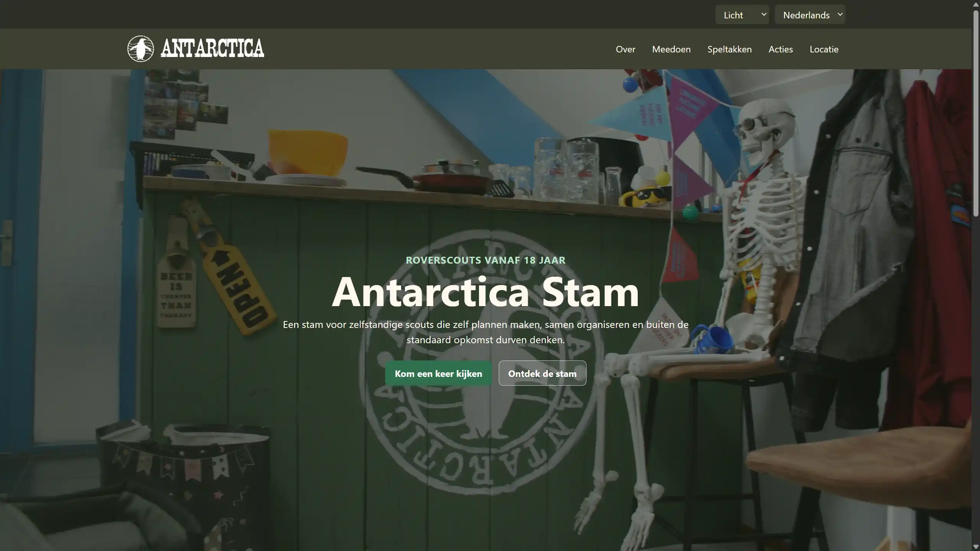Go to the Over menu item
This screenshot has height=551, width=980.
point(626,49)
